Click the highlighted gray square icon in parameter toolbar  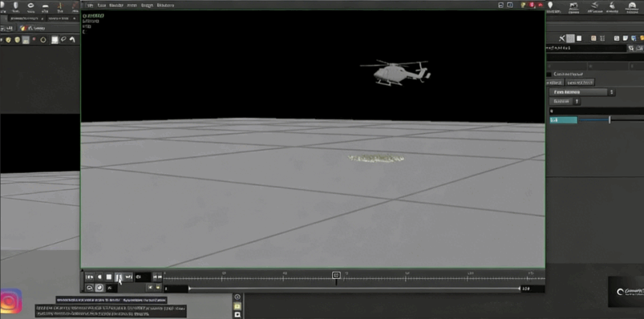pos(570,38)
